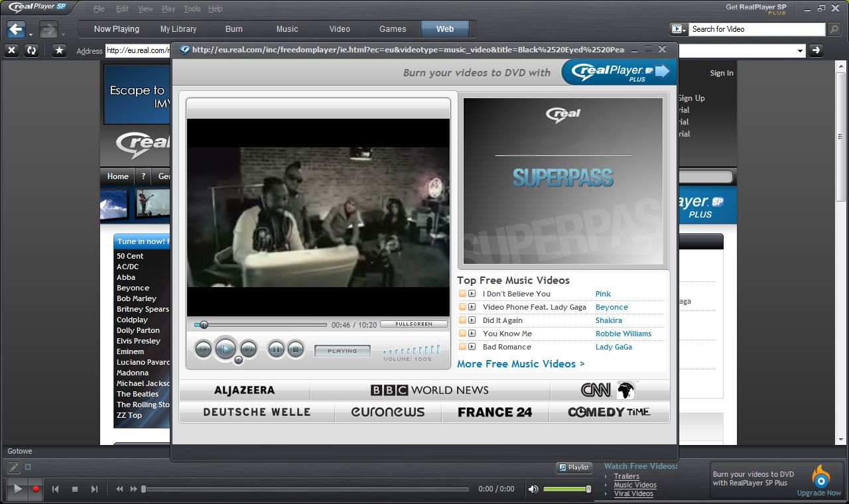Switch to the Now Playing tab
Screen dimensions: 849x504
pyautogui.click(x=117, y=29)
